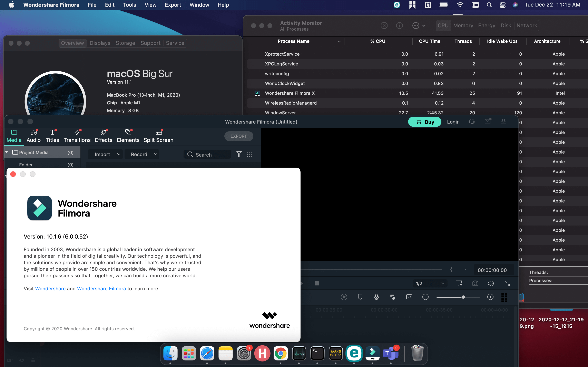This screenshot has width=588, height=367.
Task: Open the Transitions tab
Action: click(x=77, y=136)
